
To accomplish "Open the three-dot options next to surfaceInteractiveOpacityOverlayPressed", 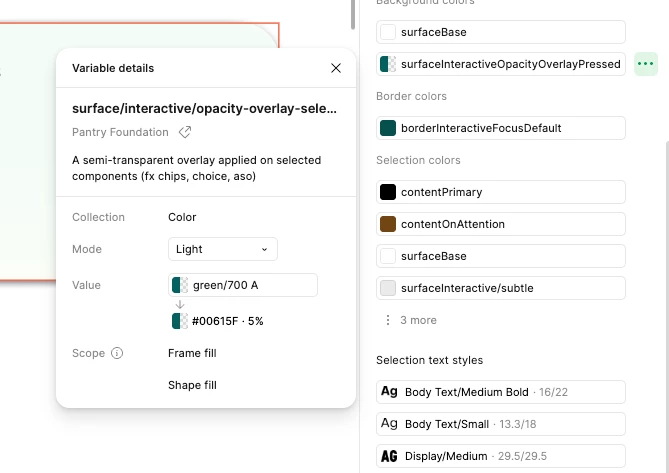I will pyautogui.click(x=646, y=64).
